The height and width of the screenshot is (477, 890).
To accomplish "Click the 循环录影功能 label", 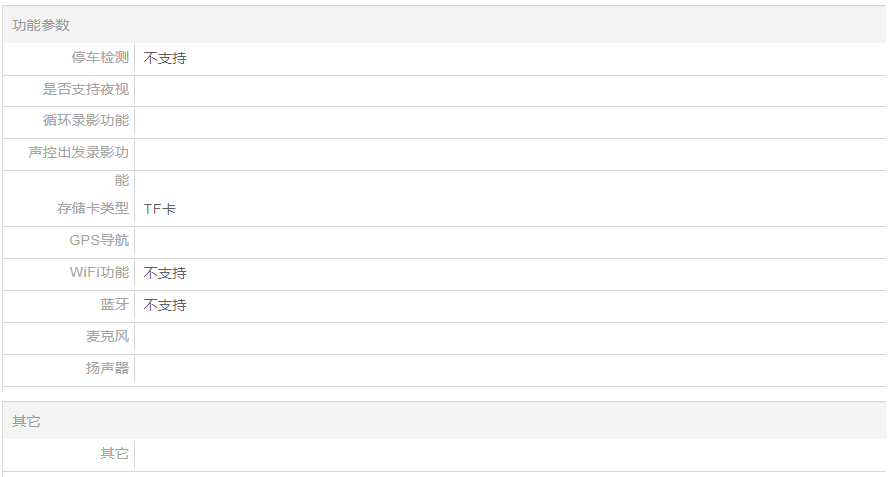I will 86,121.
